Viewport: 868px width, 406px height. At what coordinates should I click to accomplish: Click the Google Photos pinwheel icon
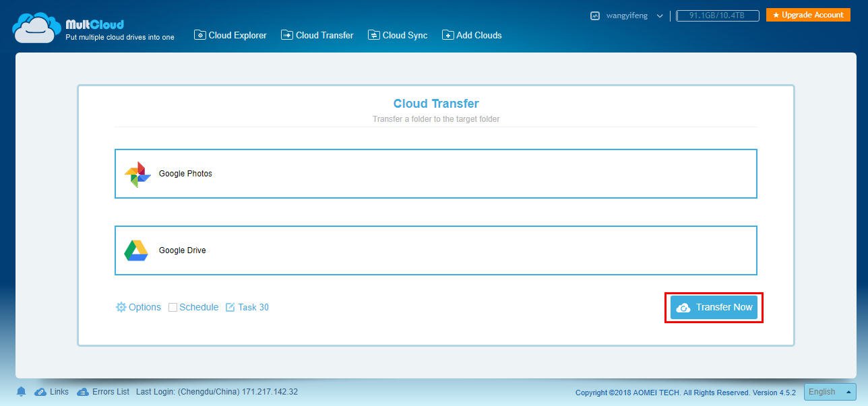137,174
